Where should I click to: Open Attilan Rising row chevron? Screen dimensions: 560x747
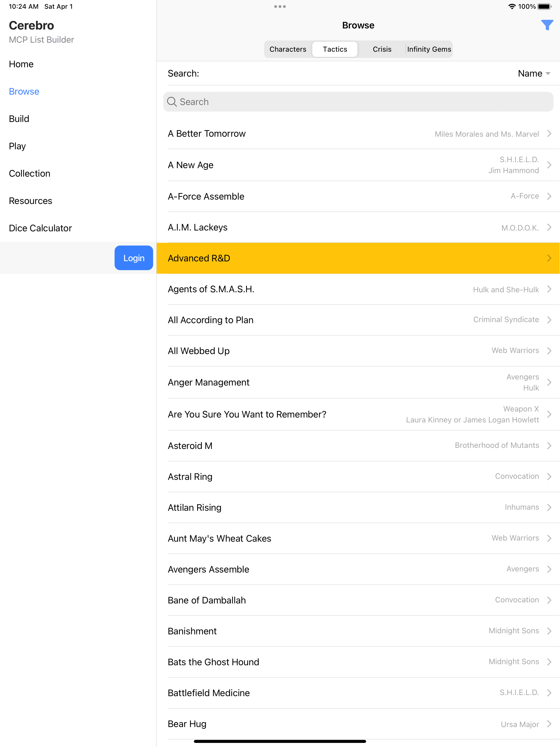tap(549, 507)
